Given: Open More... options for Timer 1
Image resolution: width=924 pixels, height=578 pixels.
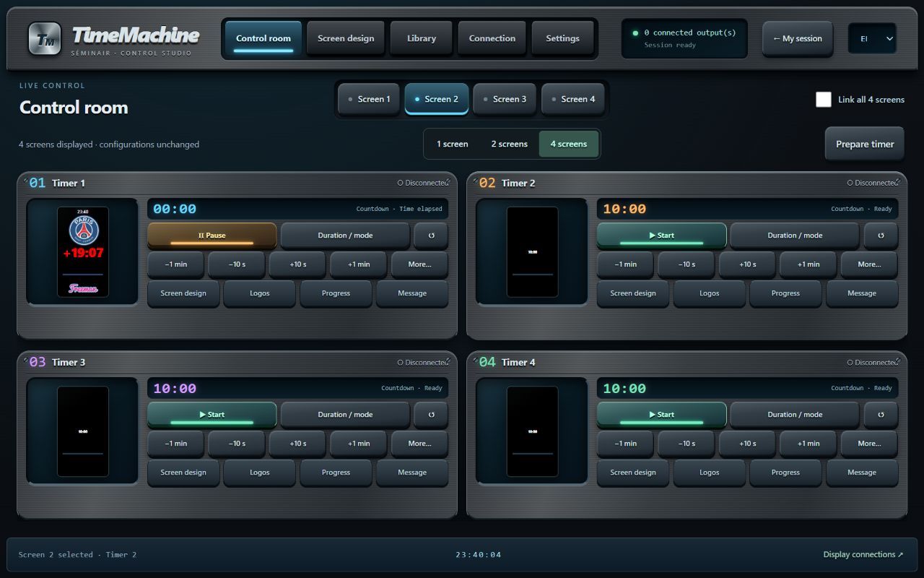Looking at the screenshot, I should point(419,264).
